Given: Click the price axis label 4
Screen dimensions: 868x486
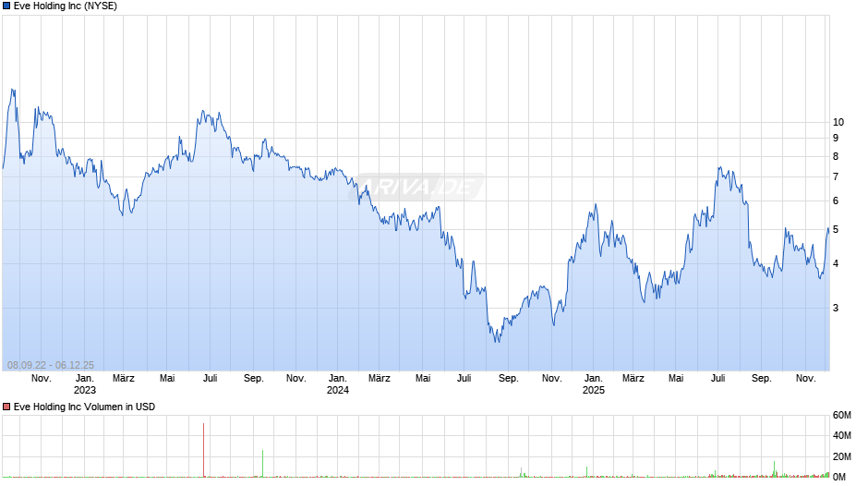Looking at the screenshot, I should point(836,263).
